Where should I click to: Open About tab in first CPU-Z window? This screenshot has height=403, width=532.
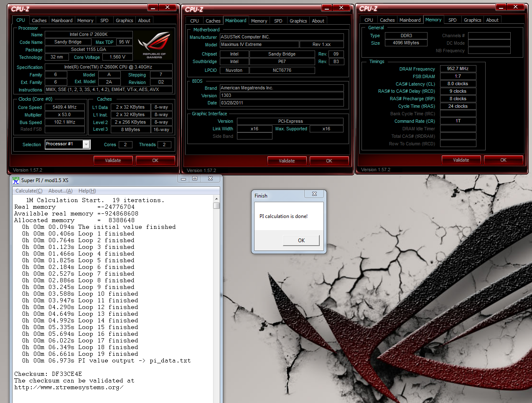(x=144, y=20)
